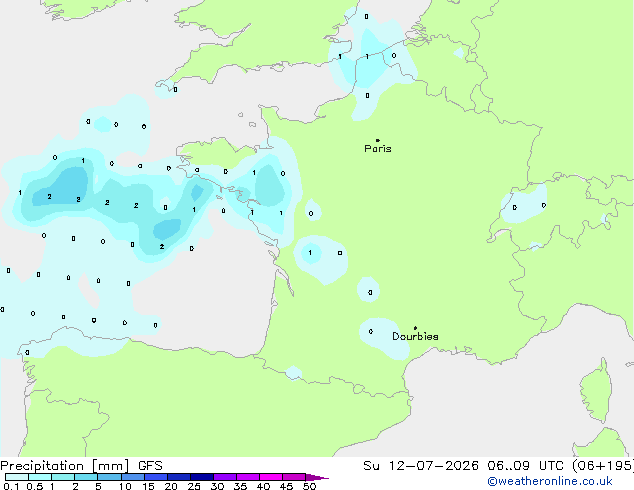Viewport: 634px width, 490px height.
Task: Click the 30–35 mm purple swatch
Action: click(224, 477)
